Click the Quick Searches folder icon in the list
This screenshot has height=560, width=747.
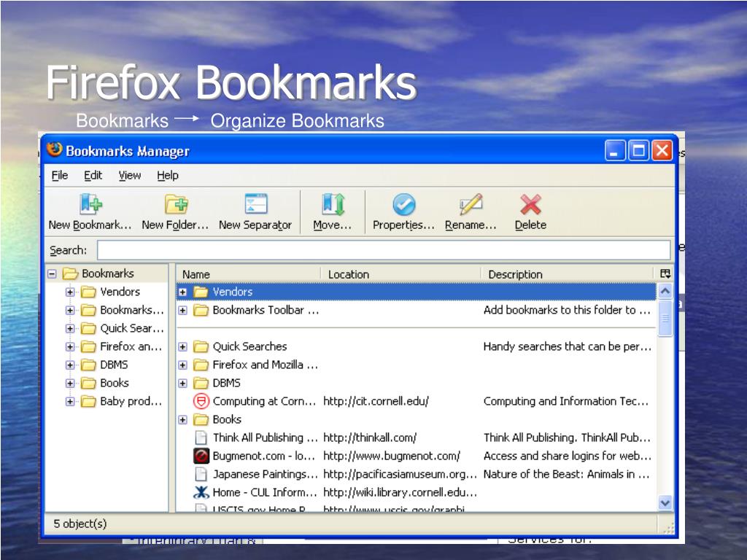pyautogui.click(x=201, y=346)
